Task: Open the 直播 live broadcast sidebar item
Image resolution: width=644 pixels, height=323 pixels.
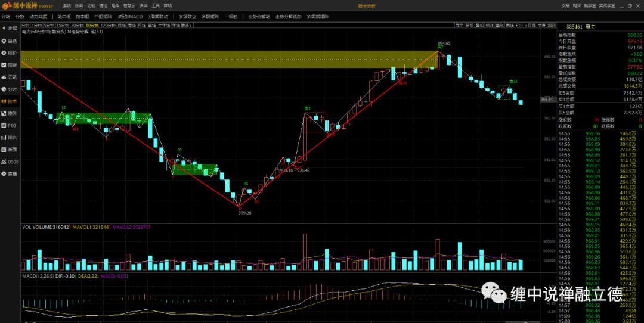Action: (10, 173)
